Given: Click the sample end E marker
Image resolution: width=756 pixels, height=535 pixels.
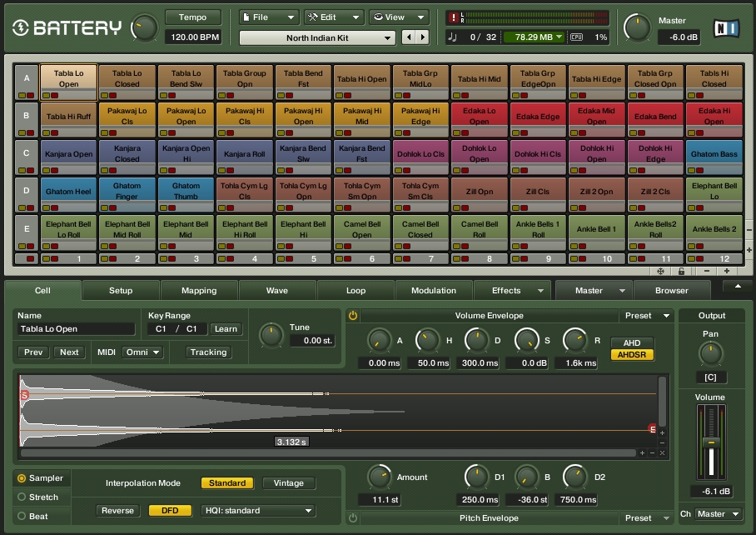Looking at the screenshot, I should click(652, 429).
